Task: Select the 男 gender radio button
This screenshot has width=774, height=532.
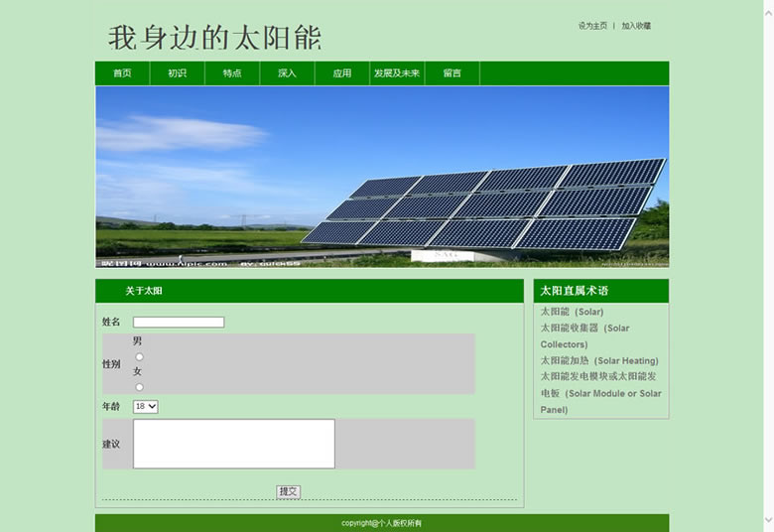Action: pyautogui.click(x=139, y=356)
